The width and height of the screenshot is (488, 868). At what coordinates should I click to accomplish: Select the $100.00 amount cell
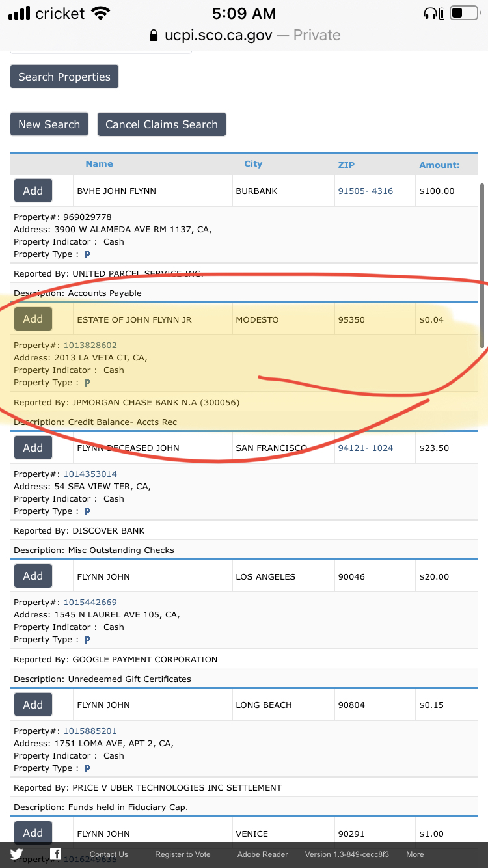tap(447, 191)
